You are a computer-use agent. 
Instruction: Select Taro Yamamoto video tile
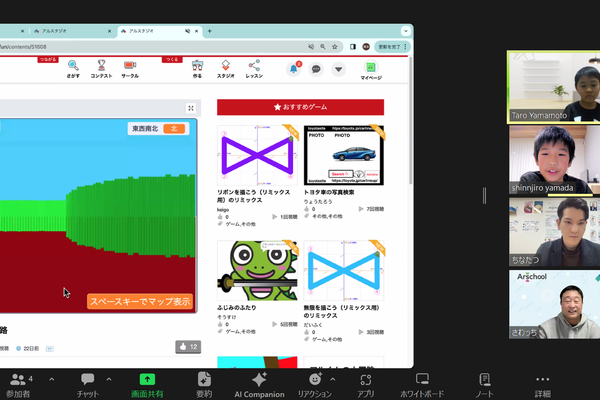tap(554, 87)
